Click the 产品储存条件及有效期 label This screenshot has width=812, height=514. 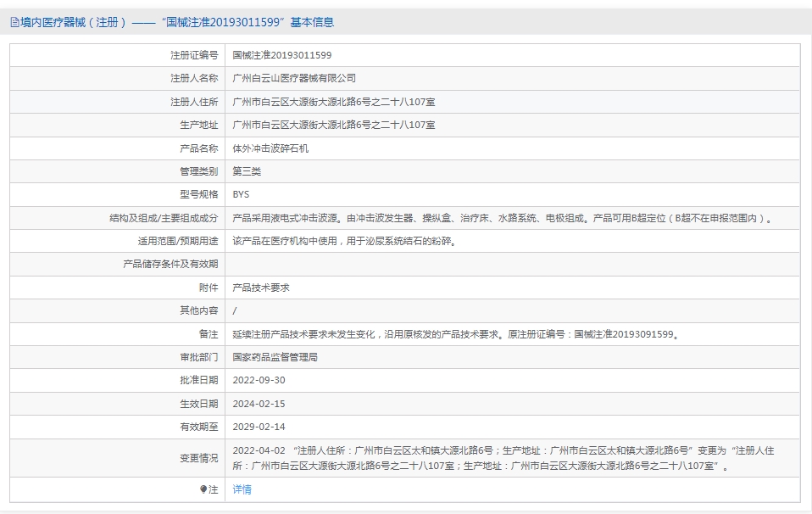pyautogui.click(x=170, y=264)
